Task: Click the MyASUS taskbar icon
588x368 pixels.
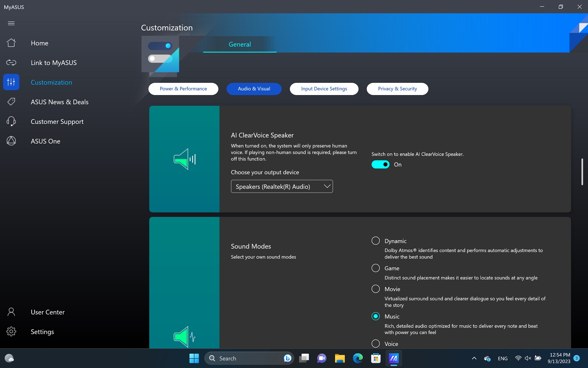Action: 394,358
